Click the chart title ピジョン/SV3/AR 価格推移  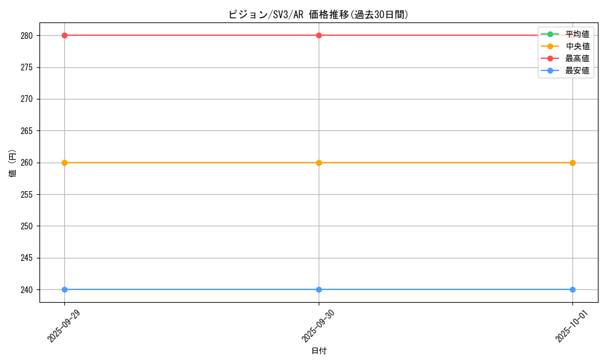coord(318,15)
